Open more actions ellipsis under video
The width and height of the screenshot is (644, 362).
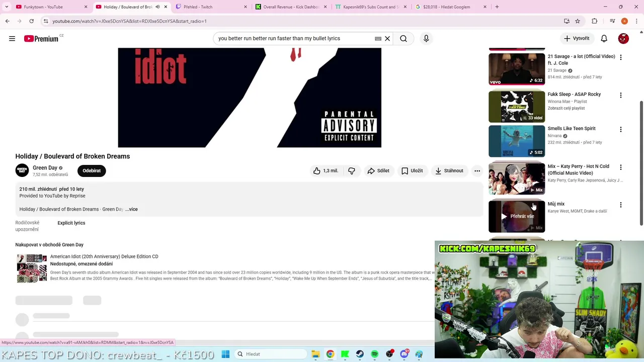pyautogui.click(x=477, y=171)
